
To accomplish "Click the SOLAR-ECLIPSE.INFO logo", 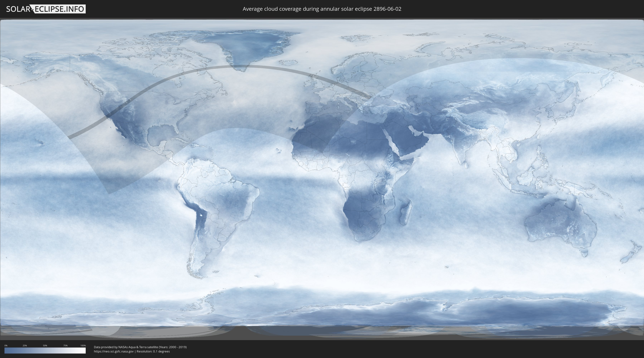I will click(46, 9).
